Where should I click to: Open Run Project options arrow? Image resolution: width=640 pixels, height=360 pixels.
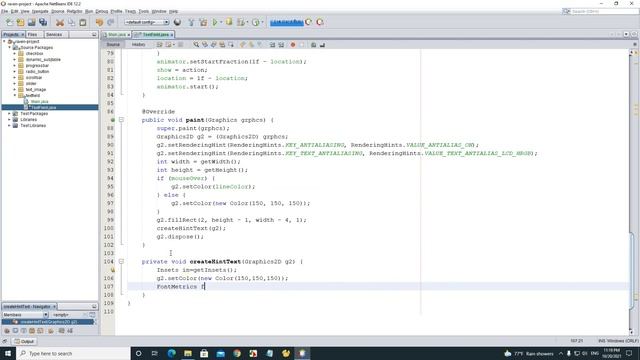pos(221,22)
